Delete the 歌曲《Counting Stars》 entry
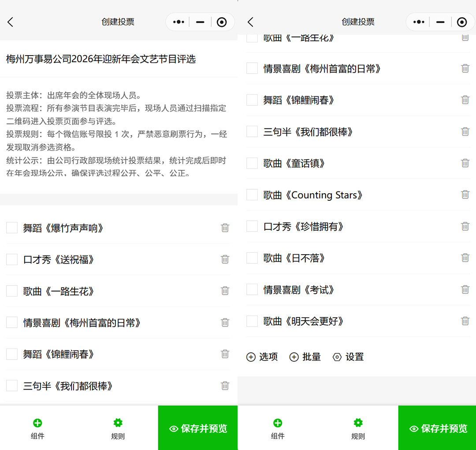This screenshot has width=476, height=450. click(x=465, y=195)
